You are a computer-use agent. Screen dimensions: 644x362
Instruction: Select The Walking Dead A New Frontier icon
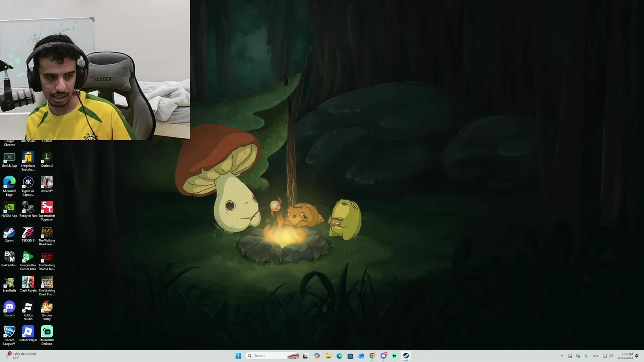[47, 261]
